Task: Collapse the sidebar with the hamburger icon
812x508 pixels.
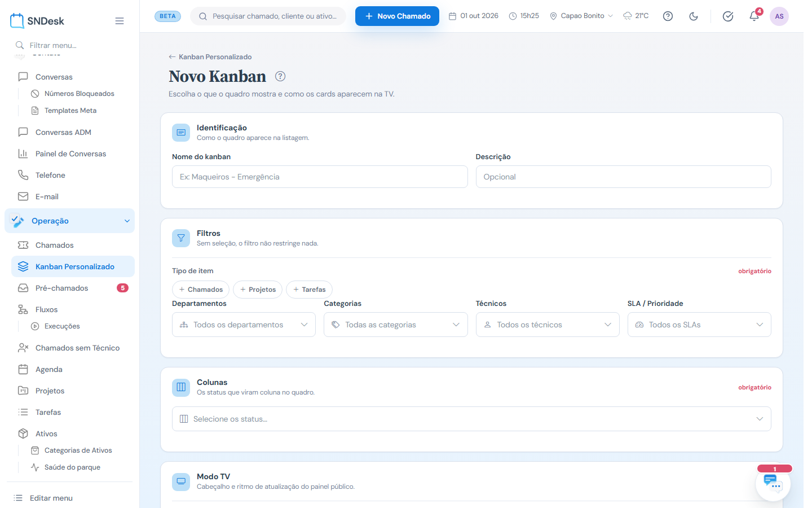Action: [120, 21]
